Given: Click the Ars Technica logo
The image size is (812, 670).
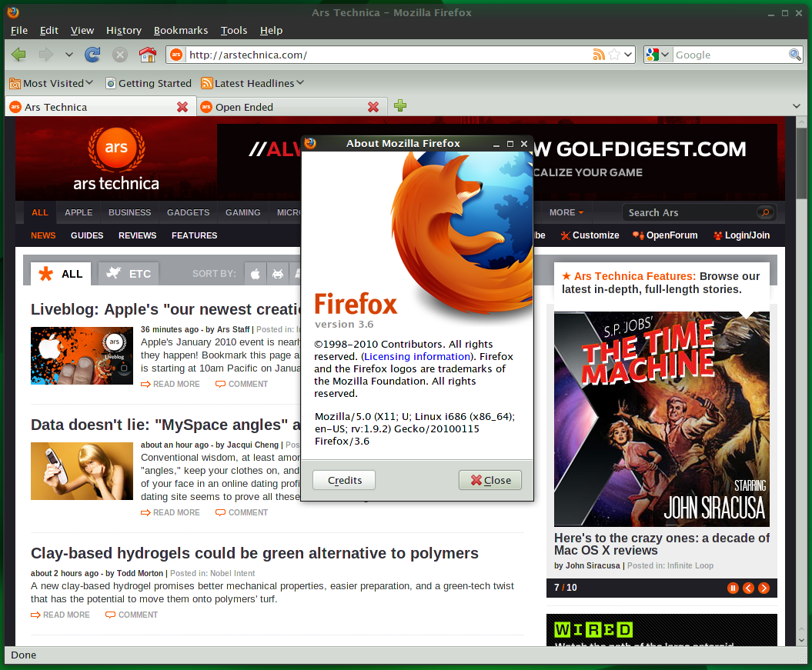Looking at the screenshot, I should tap(116, 160).
